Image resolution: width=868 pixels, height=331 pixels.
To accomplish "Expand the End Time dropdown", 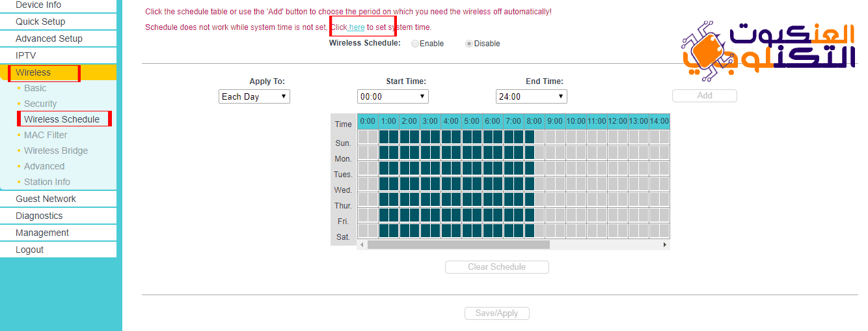I will coord(532,96).
